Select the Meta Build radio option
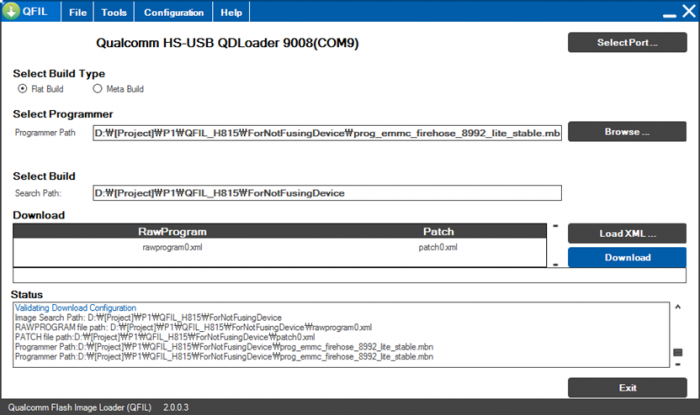Screen dimensions: 700x415 pyautogui.click(x=97, y=89)
